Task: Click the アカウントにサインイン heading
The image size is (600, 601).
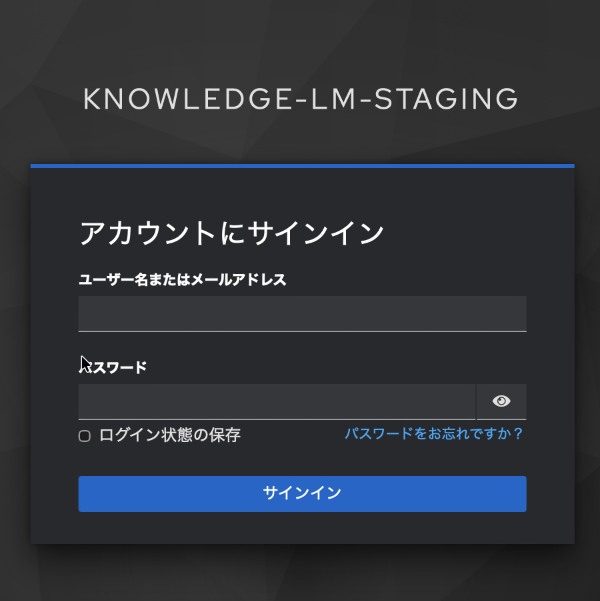Action: pos(232,233)
